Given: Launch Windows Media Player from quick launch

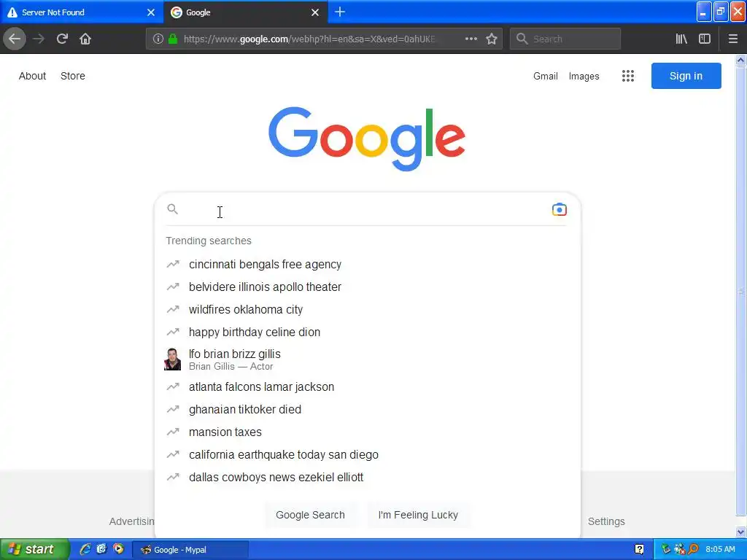Looking at the screenshot, I should coord(117,549).
